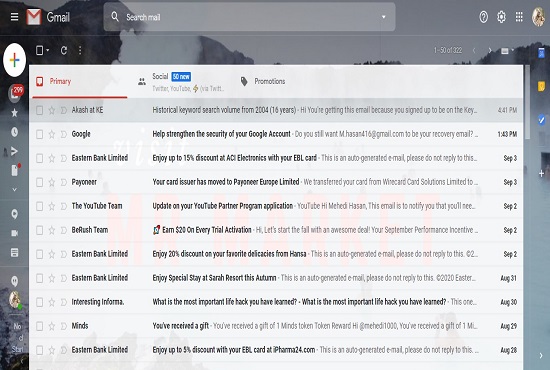The image size is (550, 370).
Task: Click the Get add-ons plus icon
Action: 541,173
